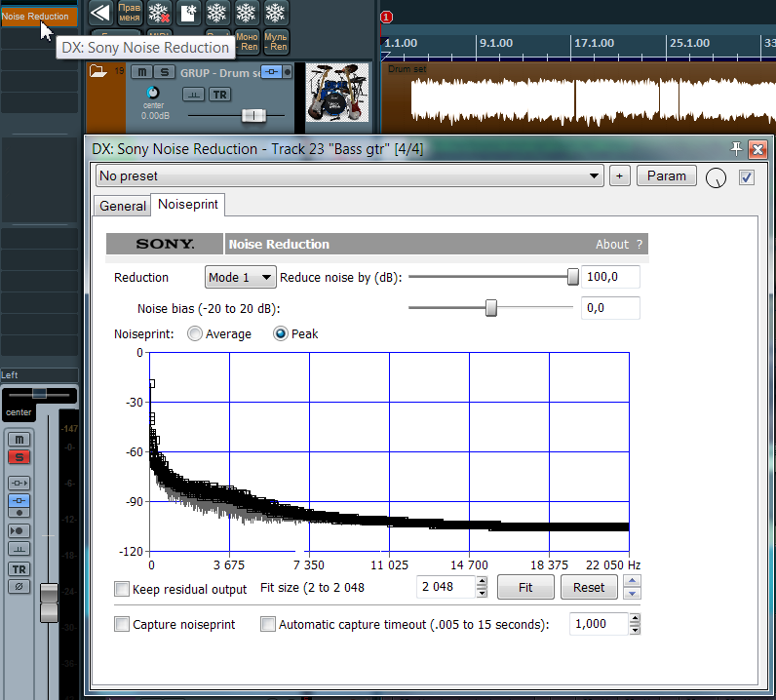Click the phase invert icon in mixer strip
The image size is (776, 700).
(19, 587)
